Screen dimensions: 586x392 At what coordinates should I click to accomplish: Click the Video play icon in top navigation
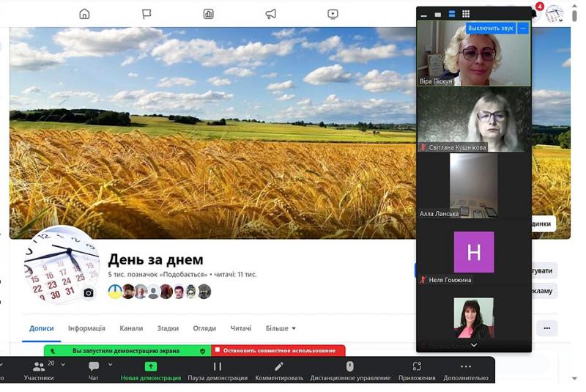pyautogui.click(x=333, y=14)
